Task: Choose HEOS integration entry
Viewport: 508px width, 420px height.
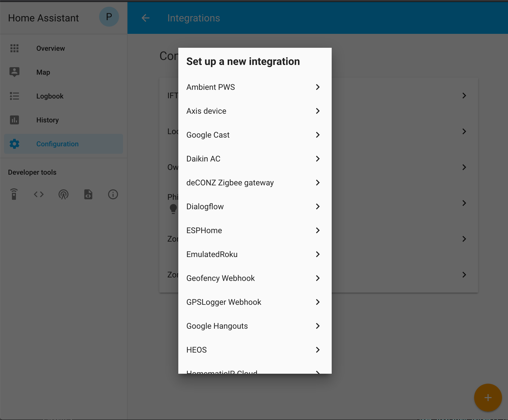Action: tap(196, 350)
